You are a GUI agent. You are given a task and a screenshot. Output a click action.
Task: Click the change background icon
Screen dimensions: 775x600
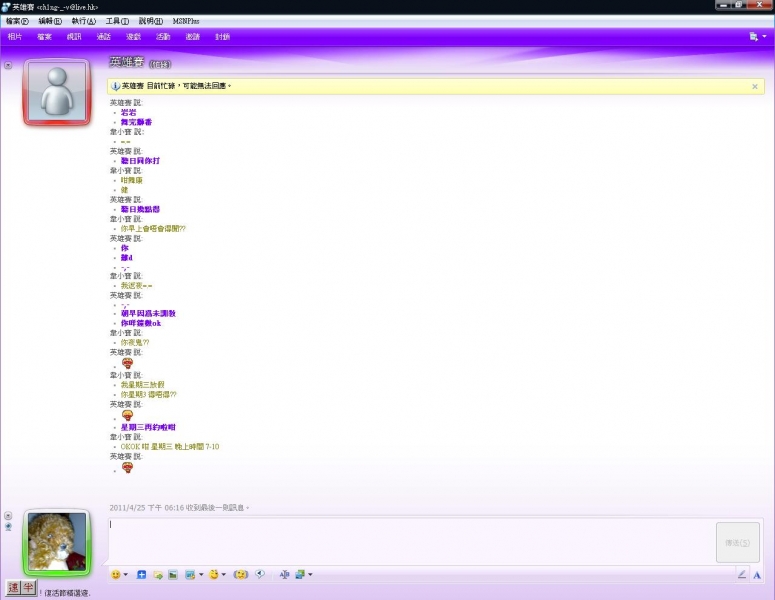pyautogui.click(x=190, y=574)
